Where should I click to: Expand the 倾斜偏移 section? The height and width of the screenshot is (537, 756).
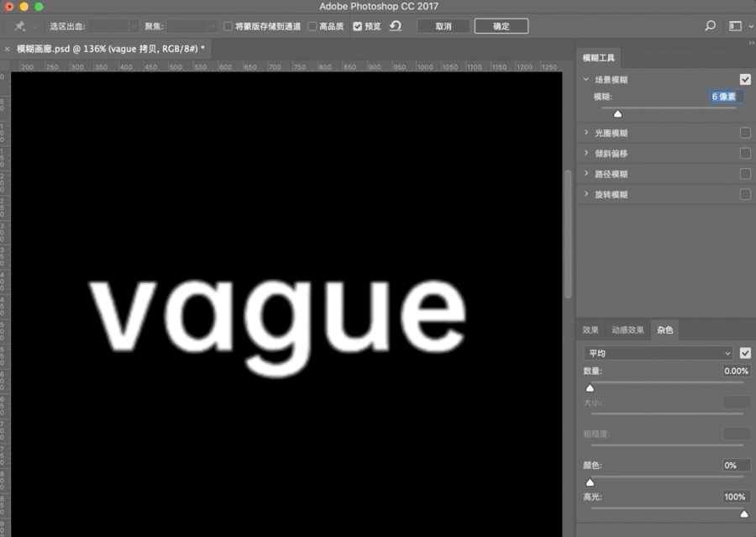[x=586, y=154]
